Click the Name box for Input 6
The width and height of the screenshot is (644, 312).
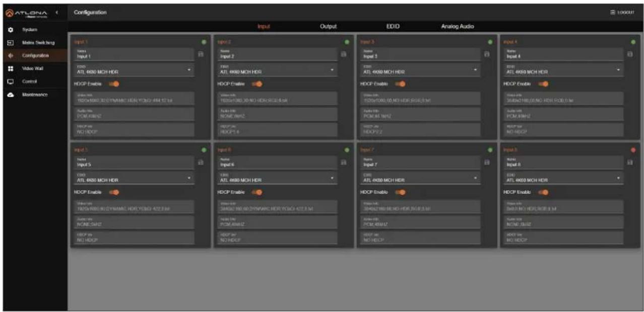tap(277, 163)
